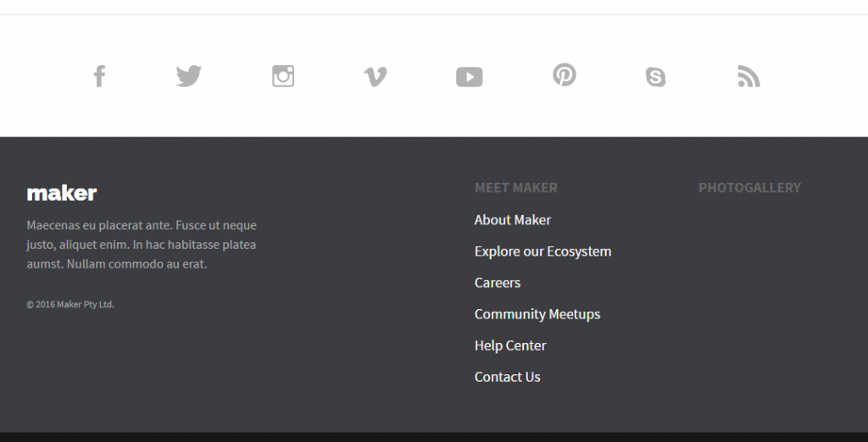Image resolution: width=868 pixels, height=442 pixels.
Task: Open the YouTube play icon
Action: click(x=470, y=77)
